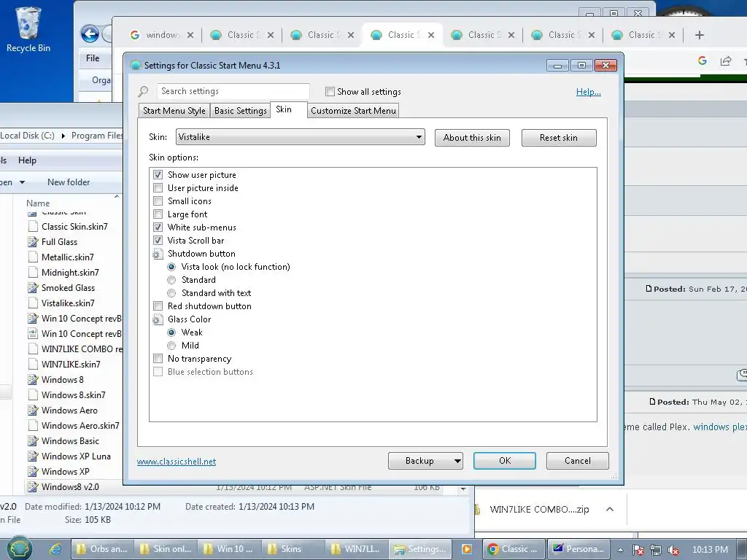Click the share icon in browser toolbar
This screenshot has width=747, height=560.
(x=726, y=61)
